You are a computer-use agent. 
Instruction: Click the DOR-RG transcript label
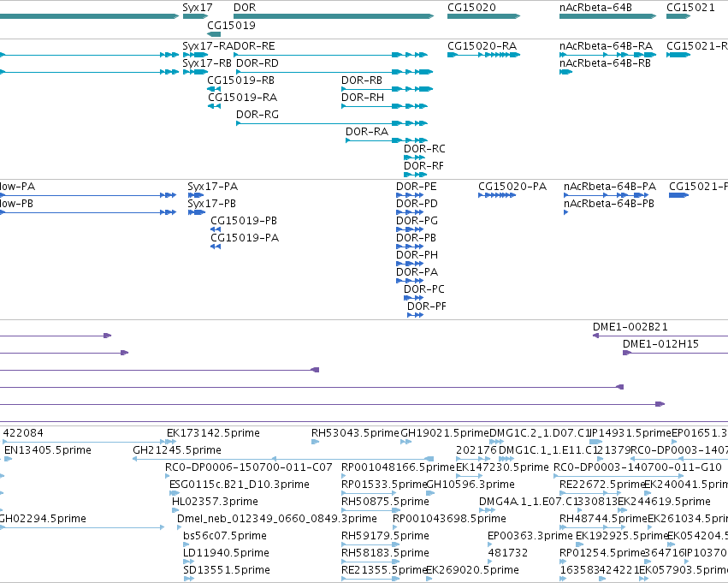pyautogui.click(x=257, y=115)
